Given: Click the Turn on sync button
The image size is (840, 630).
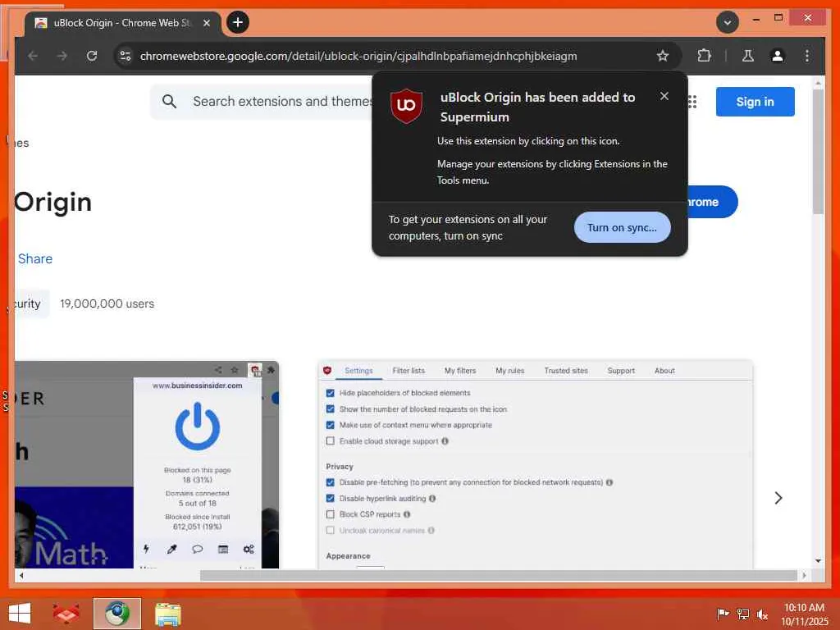Looking at the screenshot, I should click(622, 227).
